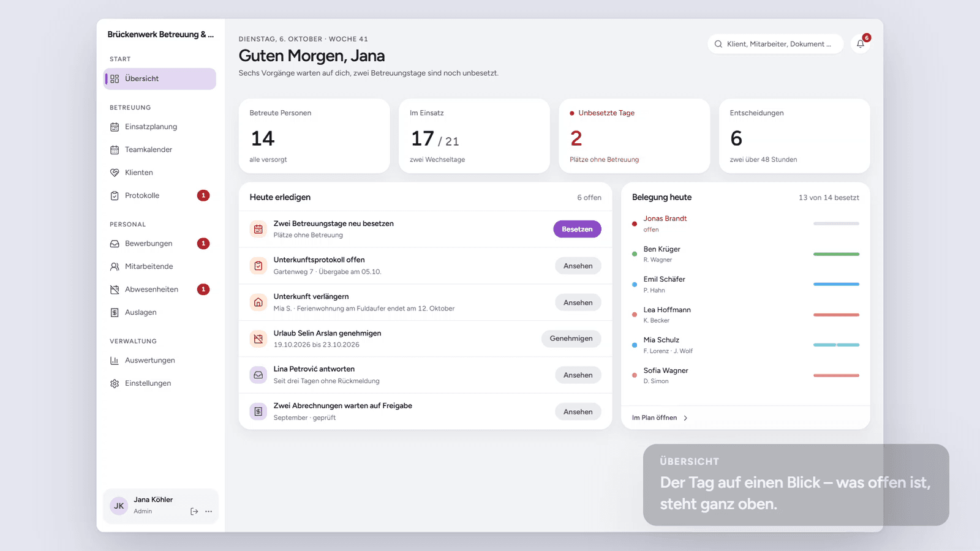
Task: Open the Unbesetzte Tage card
Action: click(x=635, y=136)
